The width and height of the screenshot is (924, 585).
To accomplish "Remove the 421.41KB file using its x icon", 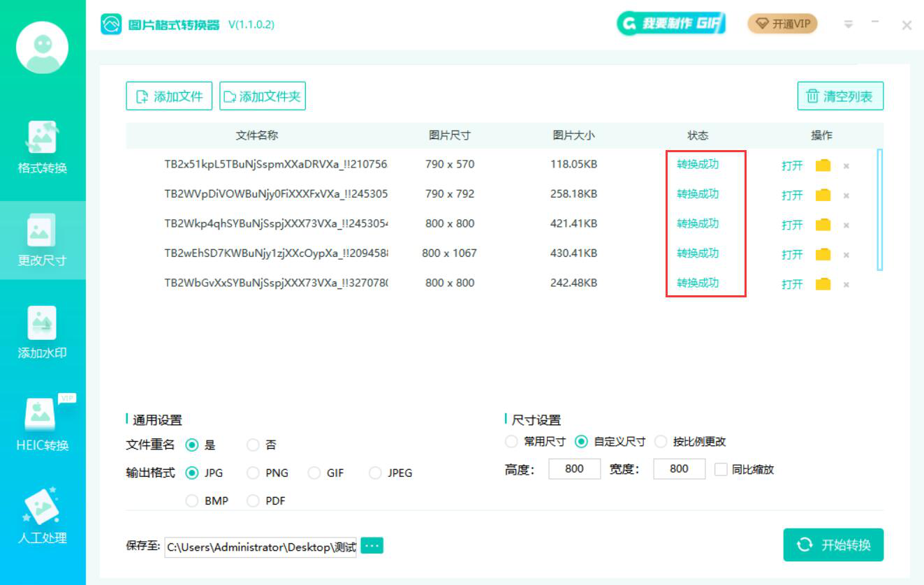I will pos(846,225).
